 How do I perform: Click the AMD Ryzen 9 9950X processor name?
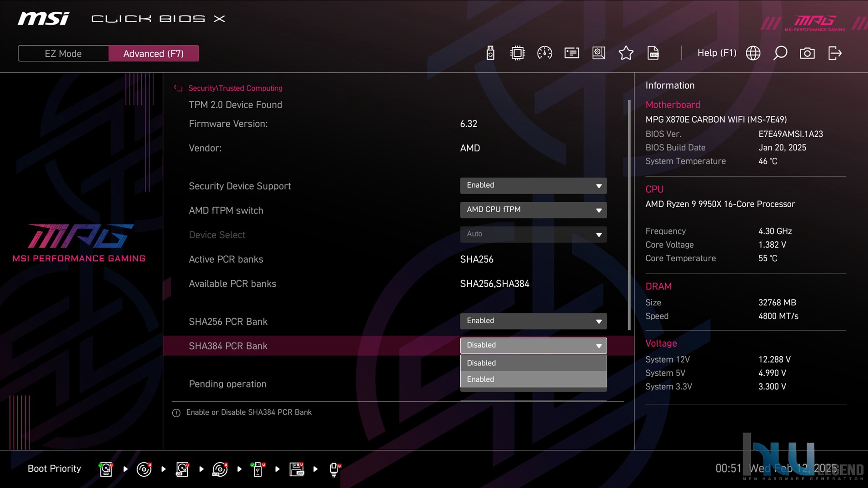tap(720, 204)
